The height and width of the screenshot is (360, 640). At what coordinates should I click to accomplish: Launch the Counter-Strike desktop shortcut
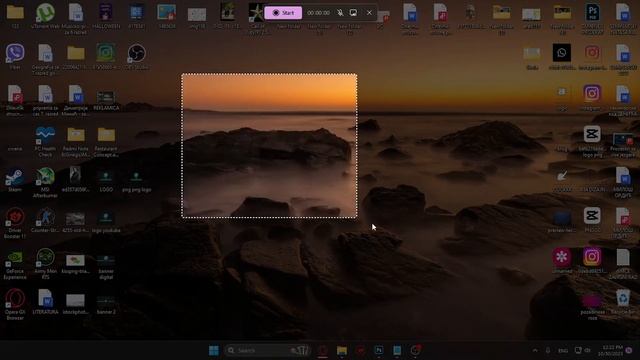coord(45,220)
